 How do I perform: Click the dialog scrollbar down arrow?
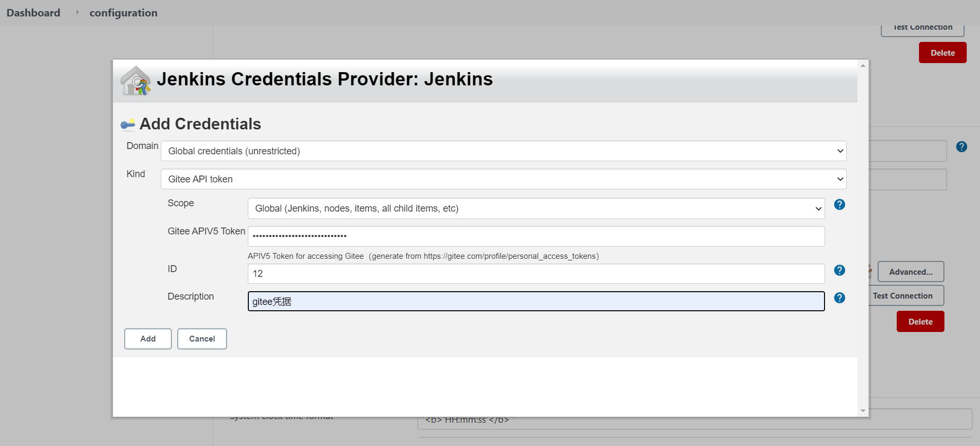click(x=863, y=410)
